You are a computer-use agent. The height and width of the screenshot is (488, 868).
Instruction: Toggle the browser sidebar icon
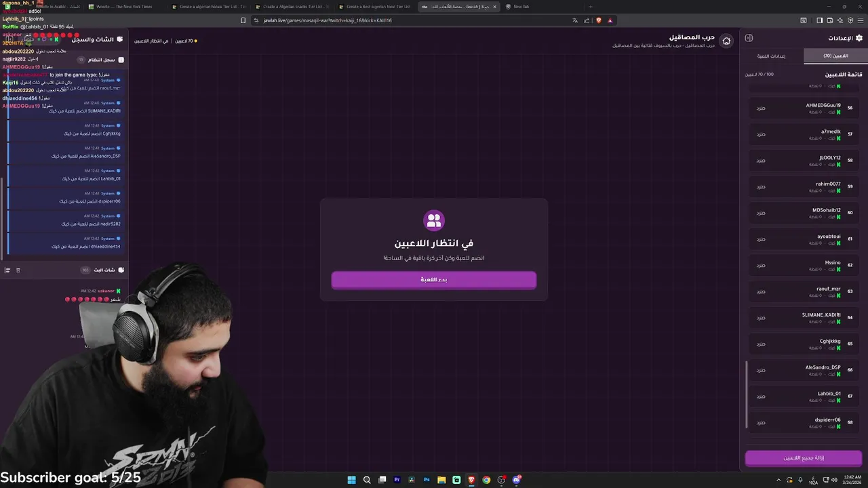pyautogui.click(x=819, y=20)
